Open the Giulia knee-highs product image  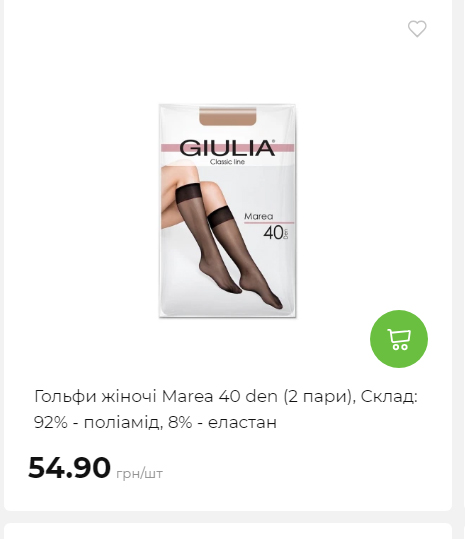[227, 211]
